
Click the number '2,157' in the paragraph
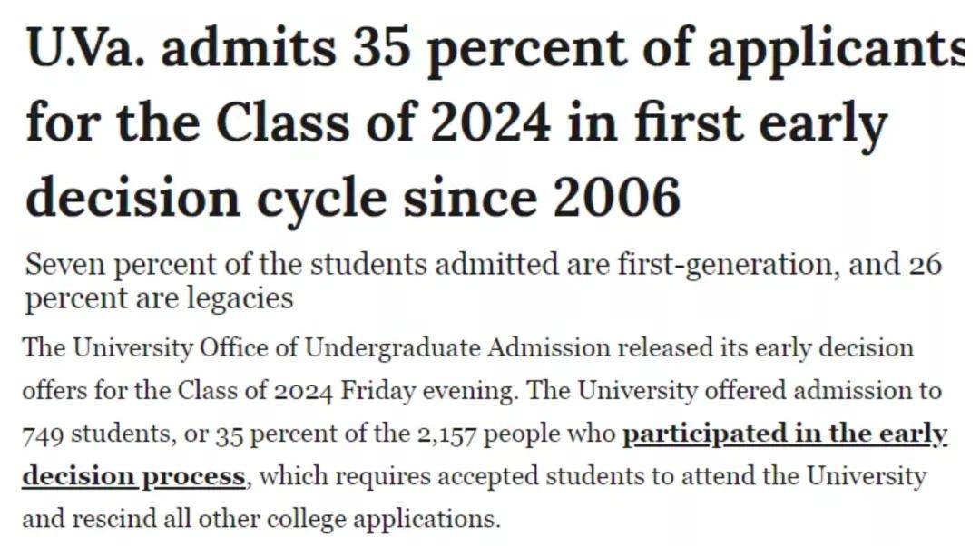tap(445, 435)
